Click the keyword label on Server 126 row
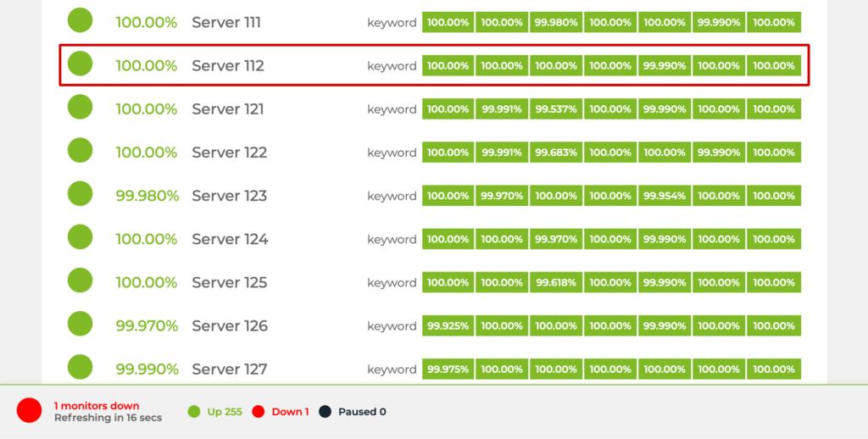Screen dimensions: 868x439 coord(392,326)
